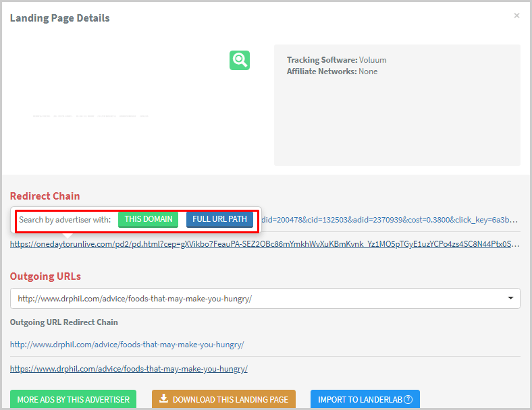Open the onedaytorunlive.com redirect link

coord(265,244)
